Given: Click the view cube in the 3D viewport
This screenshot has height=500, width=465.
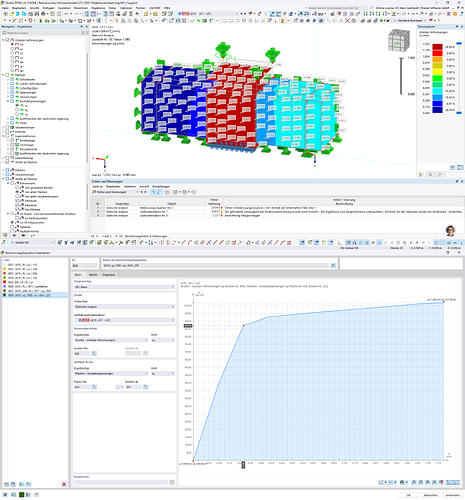Looking at the screenshot, I should click(x=398, y=41).
